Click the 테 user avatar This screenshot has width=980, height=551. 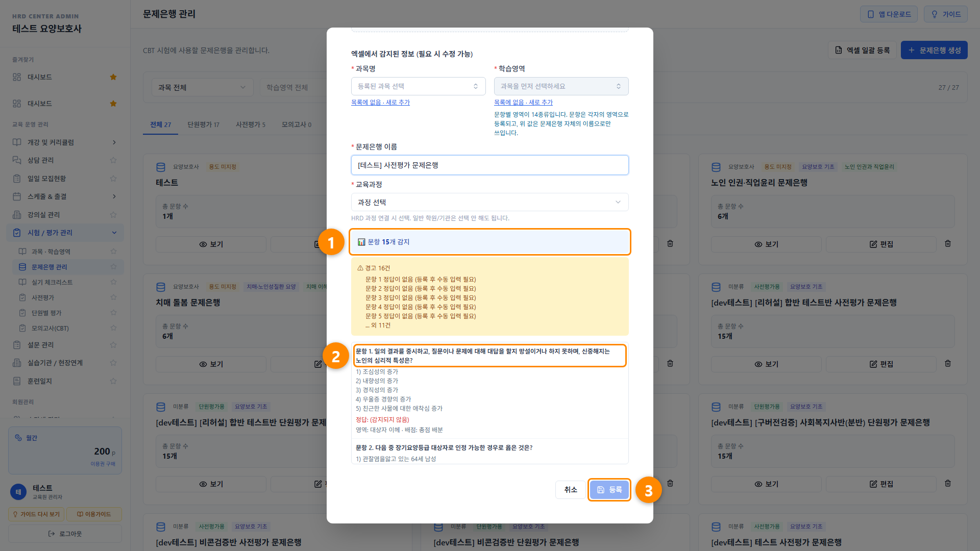18,492
